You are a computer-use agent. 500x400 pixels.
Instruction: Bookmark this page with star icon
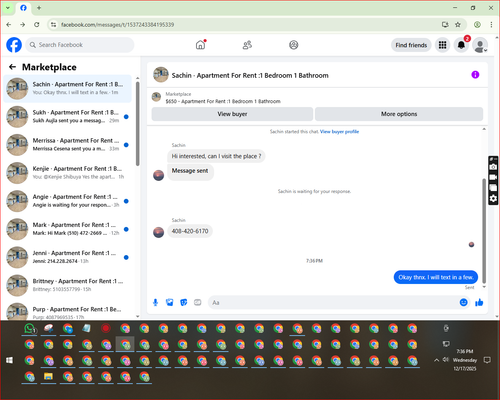(x=458, y=25)
